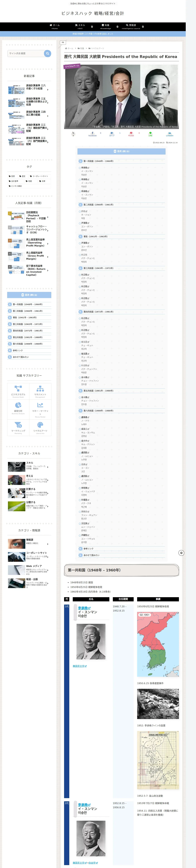Open the ホーム nav menu item
Image resolution: width=196 pixels, height=868 pixels.
(55, 27)
